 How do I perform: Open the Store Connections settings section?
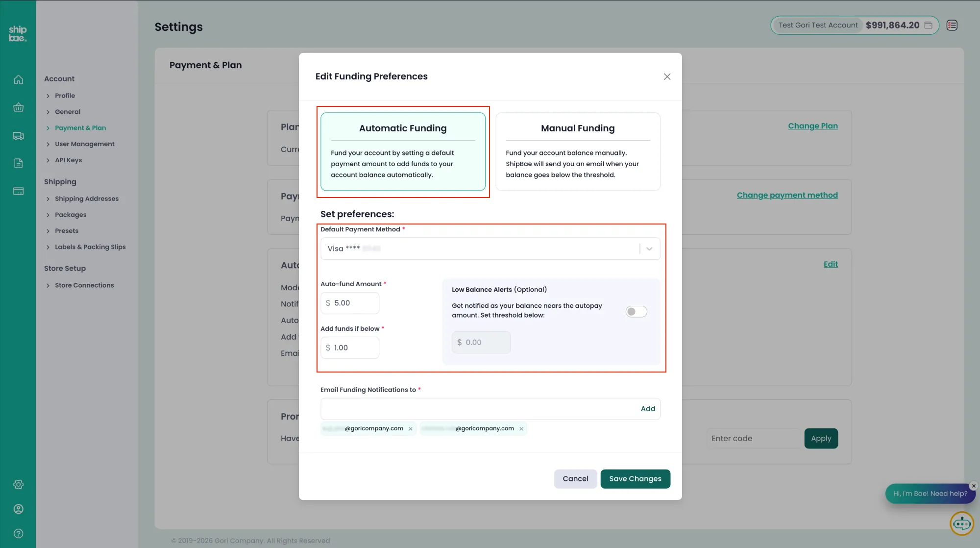pyautogui.click(x=84, y=285)
